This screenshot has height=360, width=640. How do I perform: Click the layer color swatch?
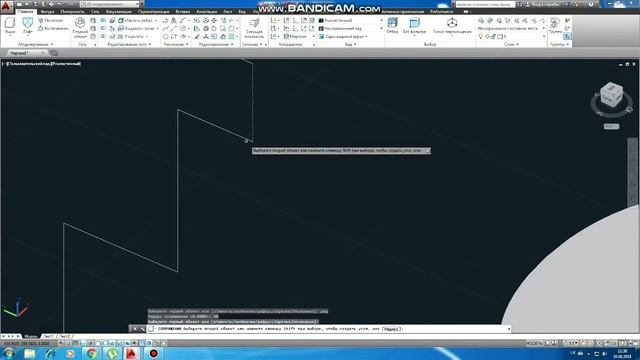pyautogui.click(x=500, y=37)
